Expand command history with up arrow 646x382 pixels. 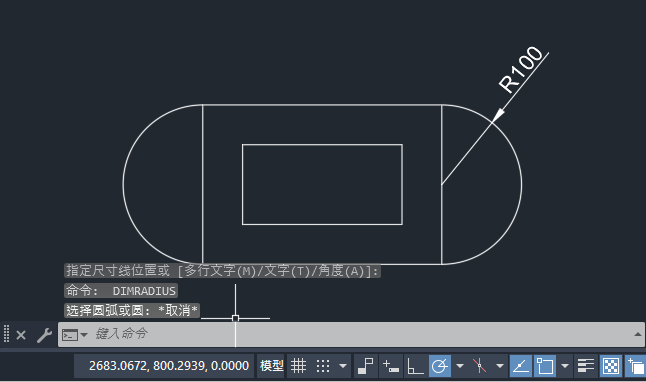click(x=637, y=335)
